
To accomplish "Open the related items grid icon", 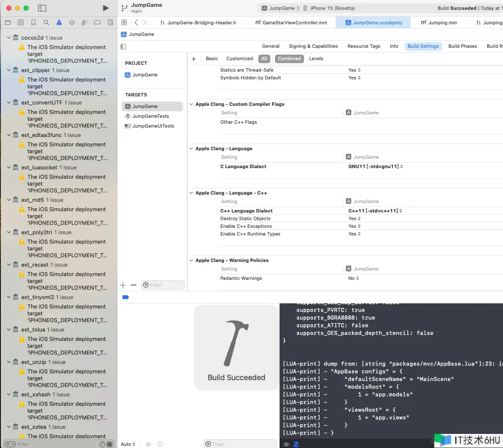I will click(124, 23).
